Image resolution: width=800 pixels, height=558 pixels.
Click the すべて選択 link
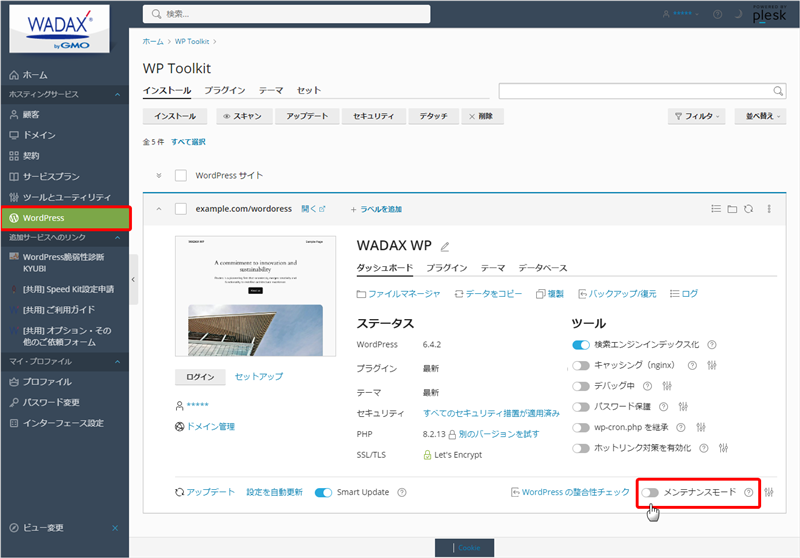[x=188, y=142]
